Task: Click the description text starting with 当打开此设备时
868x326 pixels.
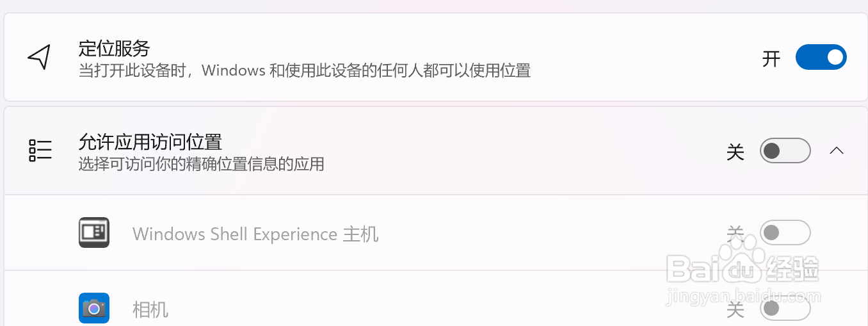Action: [305, 70]
